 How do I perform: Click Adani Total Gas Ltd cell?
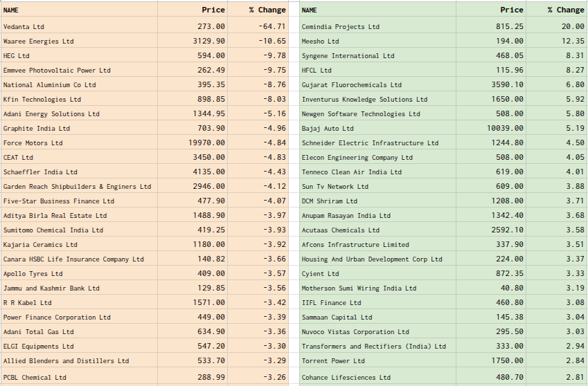coord(79,332)
